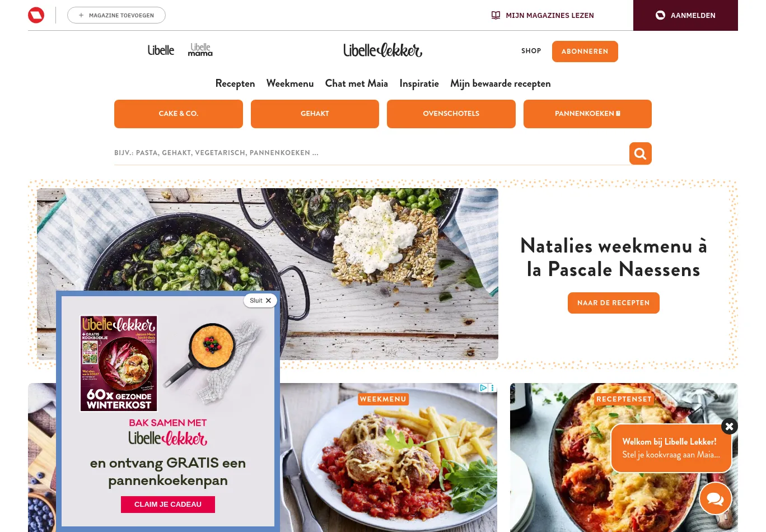
Task: Open Mijn Magazines Lezen
Action: [x=543, y=15]
